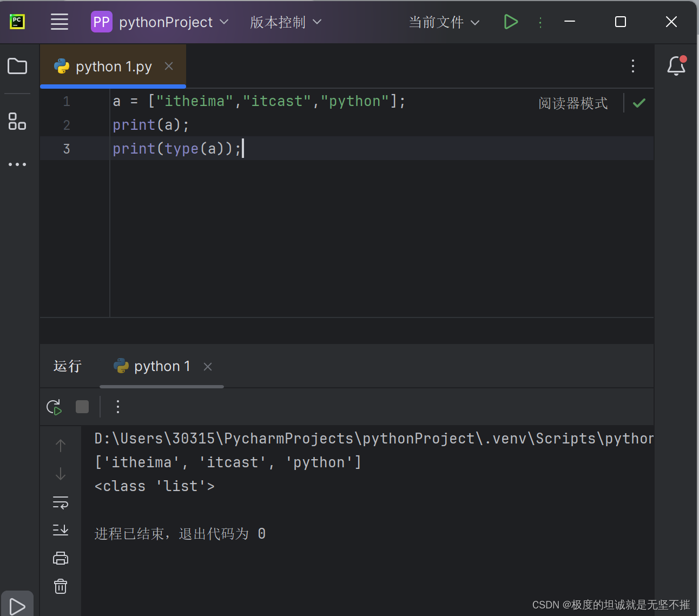Jump up in console output with arrow
699x616 pixels.
coord(60,446)
